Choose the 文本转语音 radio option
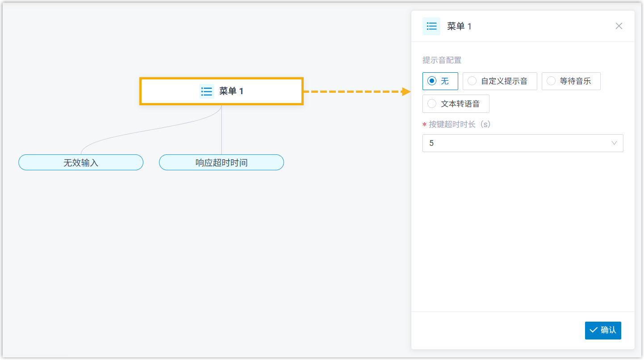Viewport: 644px width, 360px height. (432, 104)
